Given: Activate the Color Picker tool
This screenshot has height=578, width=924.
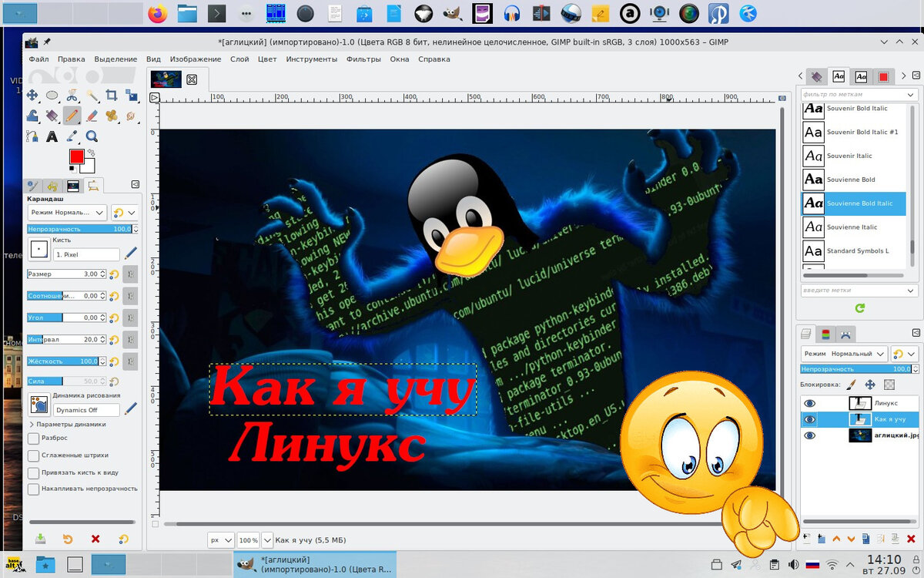Looking at the screenshot, I should 72,136.
